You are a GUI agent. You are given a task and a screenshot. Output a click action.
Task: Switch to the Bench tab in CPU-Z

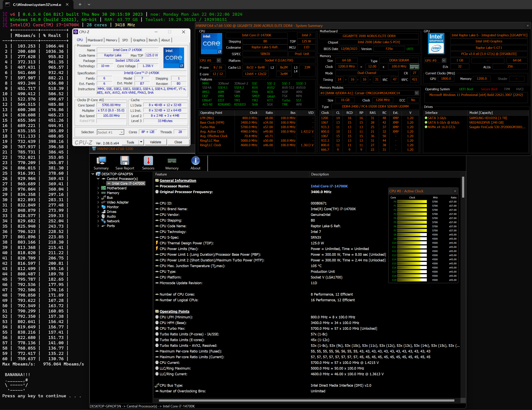(153, 40)
